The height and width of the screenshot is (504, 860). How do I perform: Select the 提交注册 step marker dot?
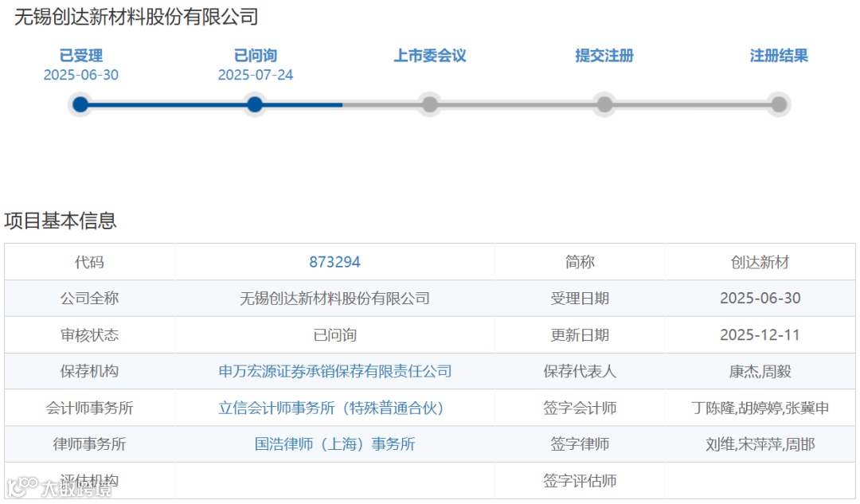pyautogui.click(x=604, y=104)
